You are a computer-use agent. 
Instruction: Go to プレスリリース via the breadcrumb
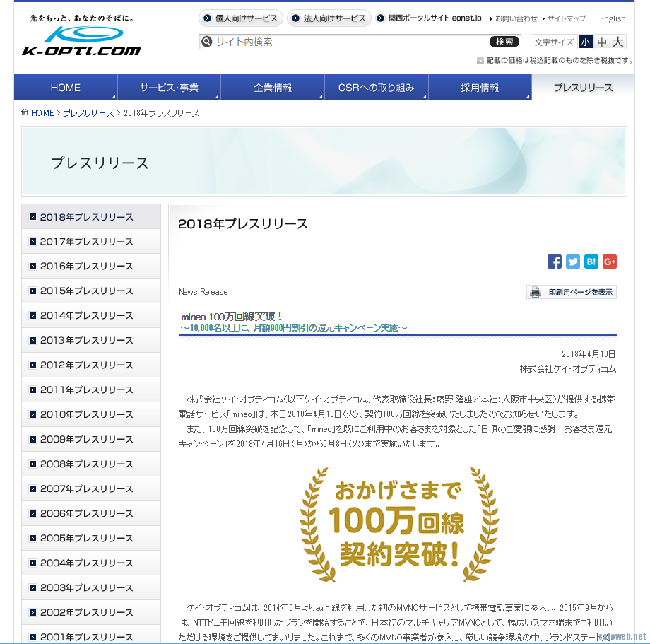click(x=88, y=113)
